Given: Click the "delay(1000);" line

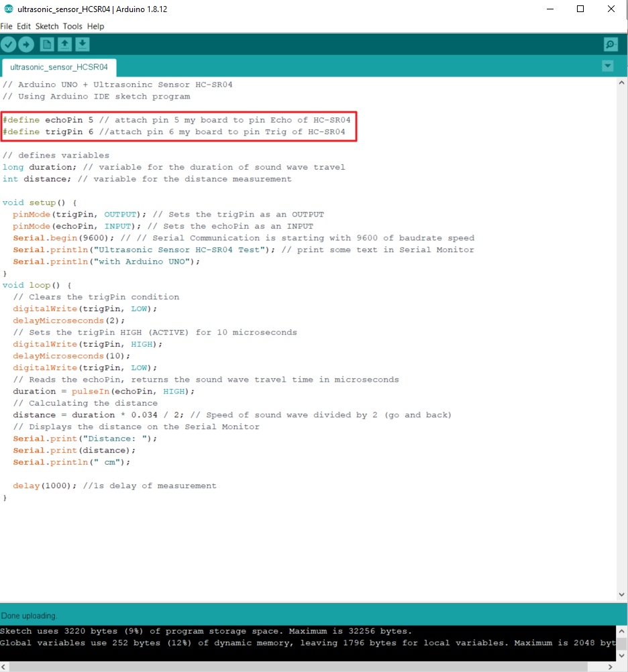Looking at the screenshot, I should coord(115,486).
